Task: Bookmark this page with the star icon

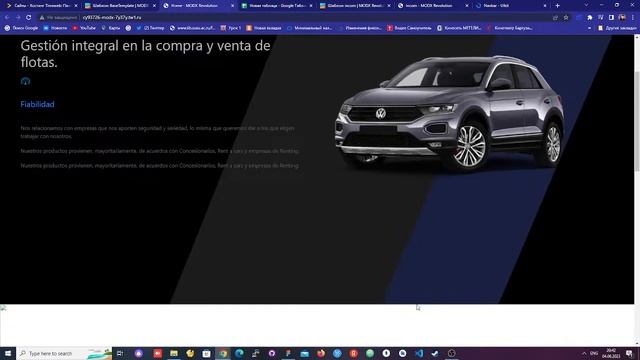Action: (566, 18)
